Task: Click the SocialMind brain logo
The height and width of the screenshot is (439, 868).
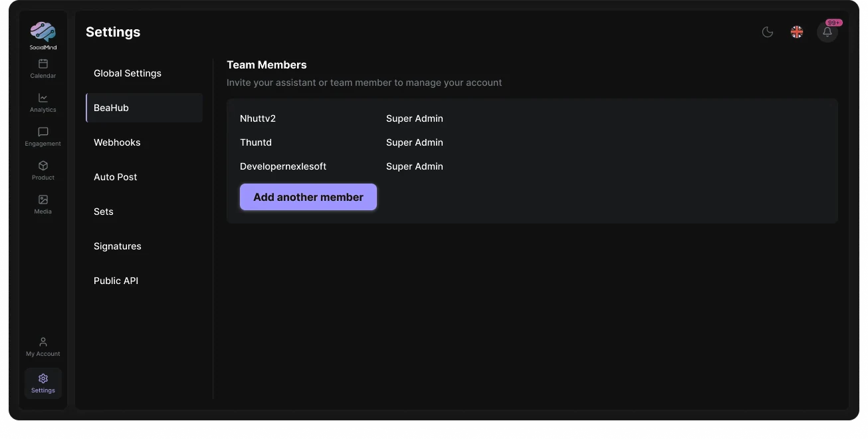Action: (x=43, y=35)
